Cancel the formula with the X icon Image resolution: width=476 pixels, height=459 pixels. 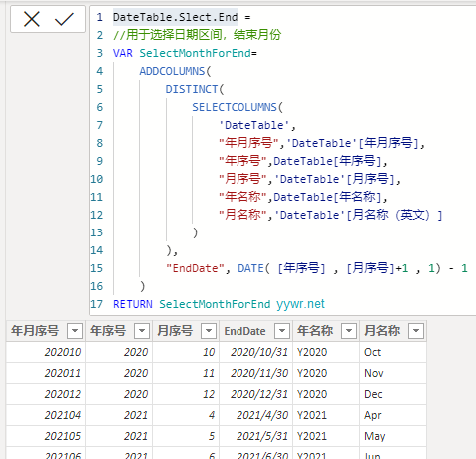32,19
